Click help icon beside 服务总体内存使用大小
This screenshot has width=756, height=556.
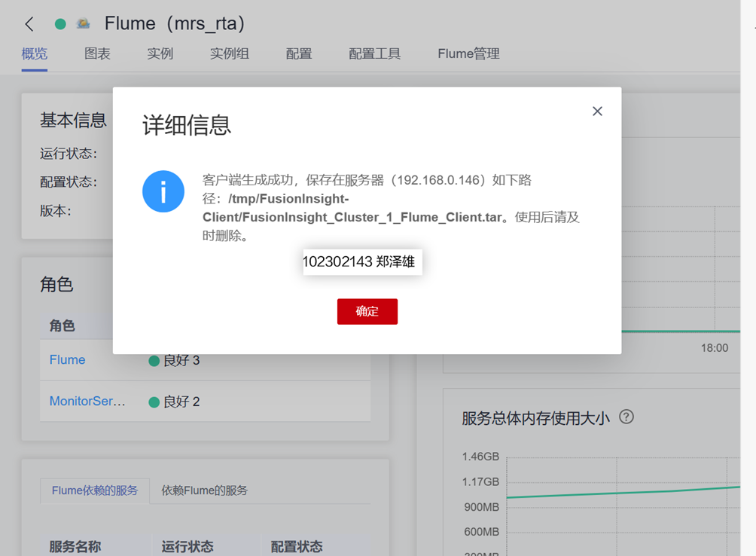tap(626, 417)
